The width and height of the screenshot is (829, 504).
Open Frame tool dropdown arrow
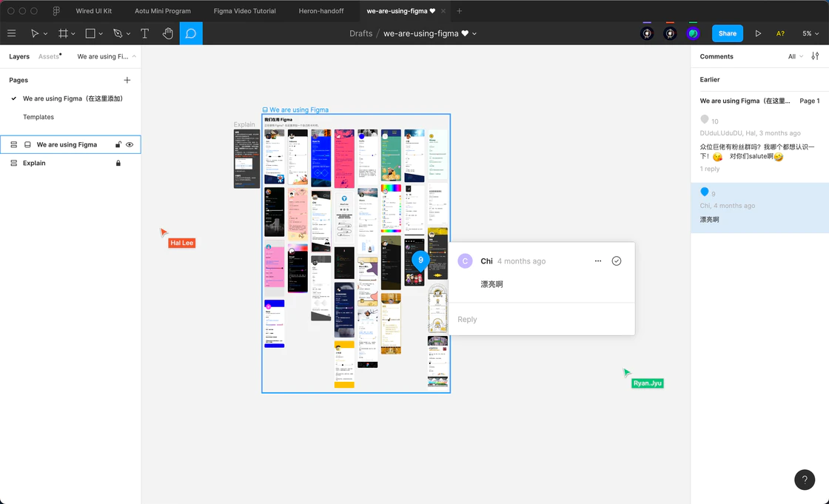(73, 34)
